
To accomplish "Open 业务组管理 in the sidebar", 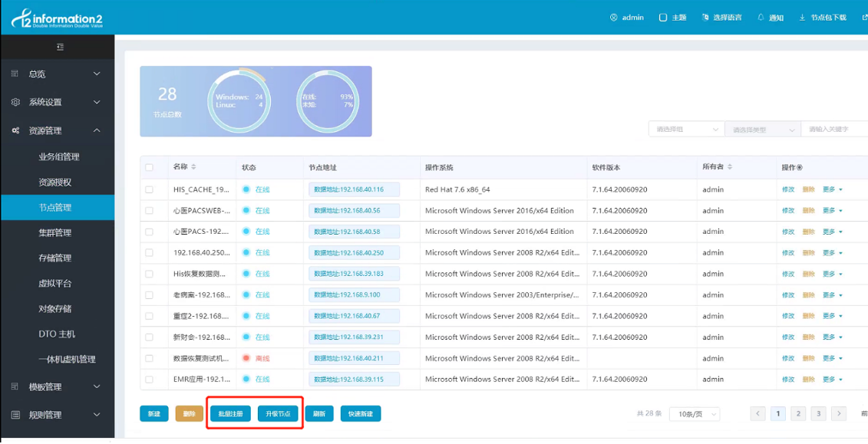I will 58,157.
